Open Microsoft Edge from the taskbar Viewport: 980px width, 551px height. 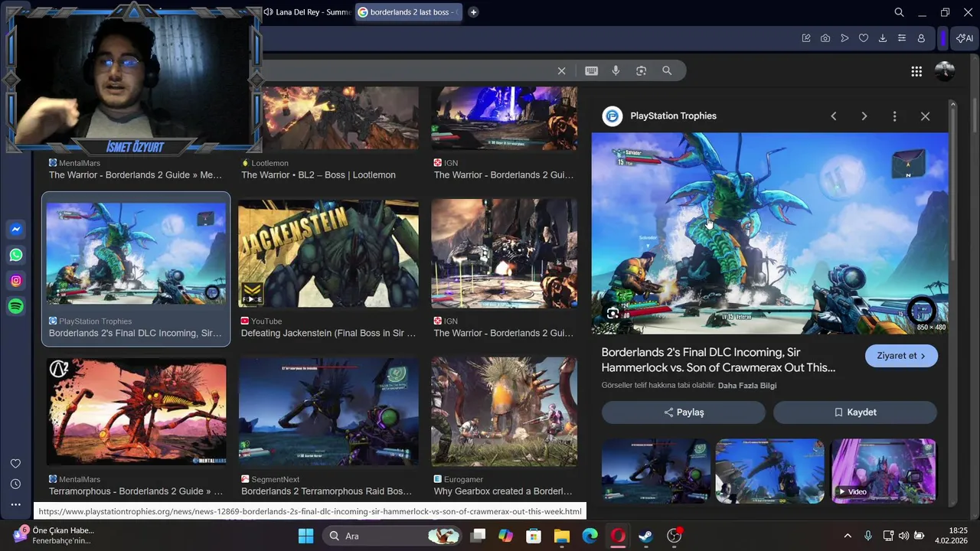590,536
